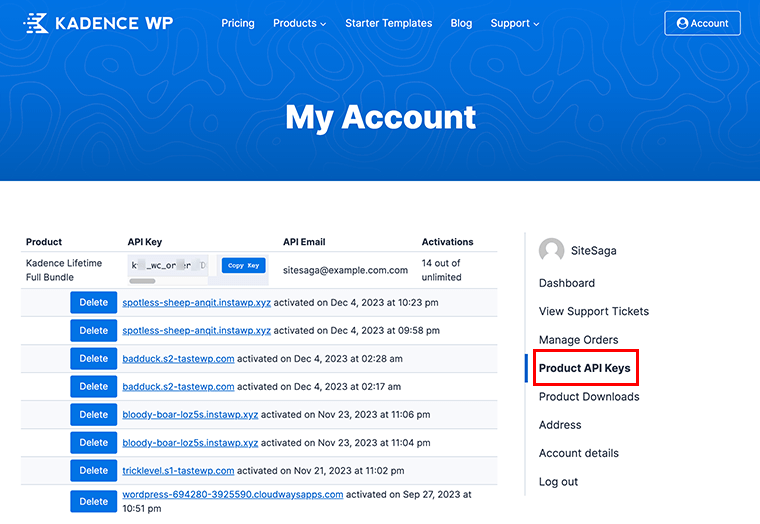The image size is (760, 524).
Task: Open Manage Orders section
Action: click(x=579, y=340)
